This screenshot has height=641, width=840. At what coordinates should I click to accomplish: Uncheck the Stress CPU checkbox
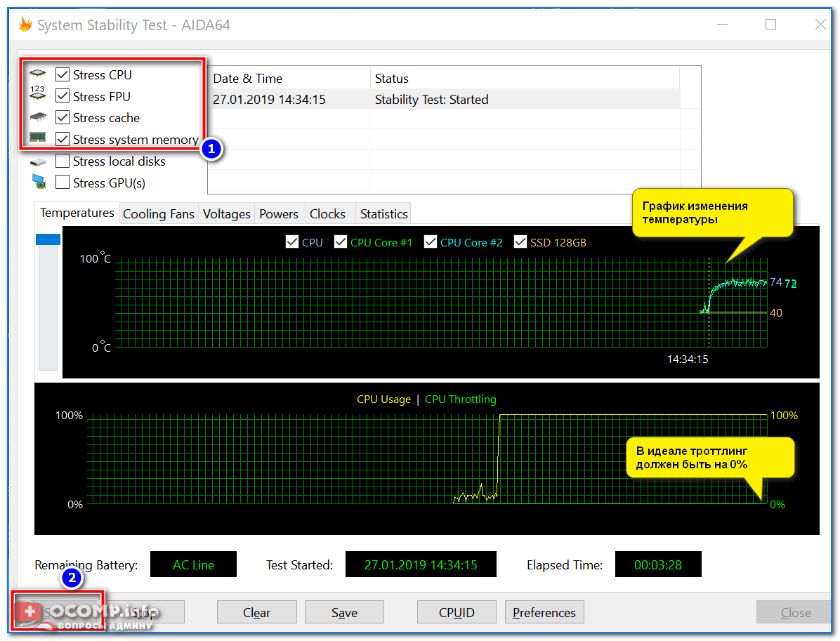click(x=63, y=74)
